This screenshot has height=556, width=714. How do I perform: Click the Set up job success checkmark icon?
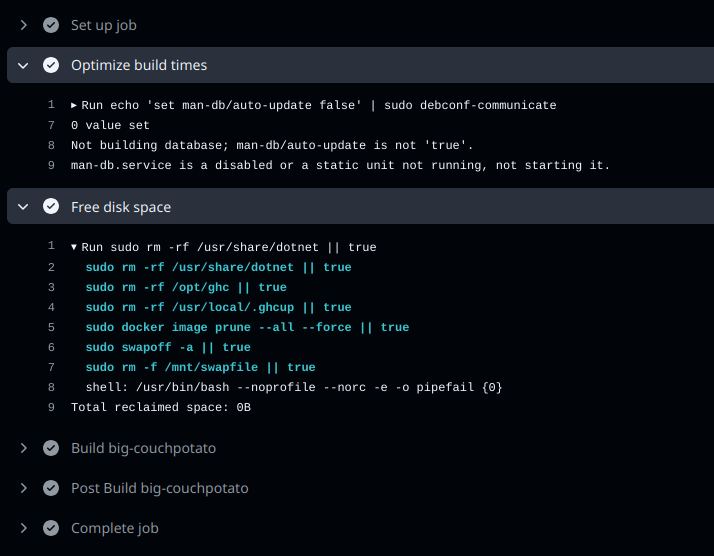(51, 25)
